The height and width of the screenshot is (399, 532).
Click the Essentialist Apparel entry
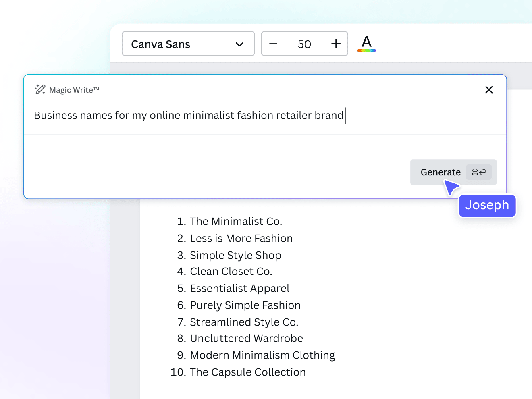tap(239, 288)
